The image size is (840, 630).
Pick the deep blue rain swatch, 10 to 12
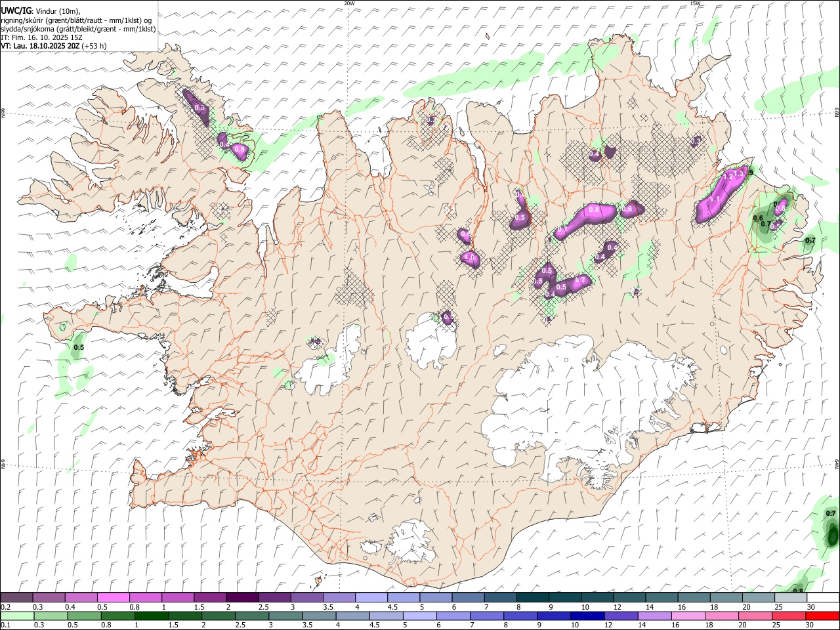tap(587, 616)
